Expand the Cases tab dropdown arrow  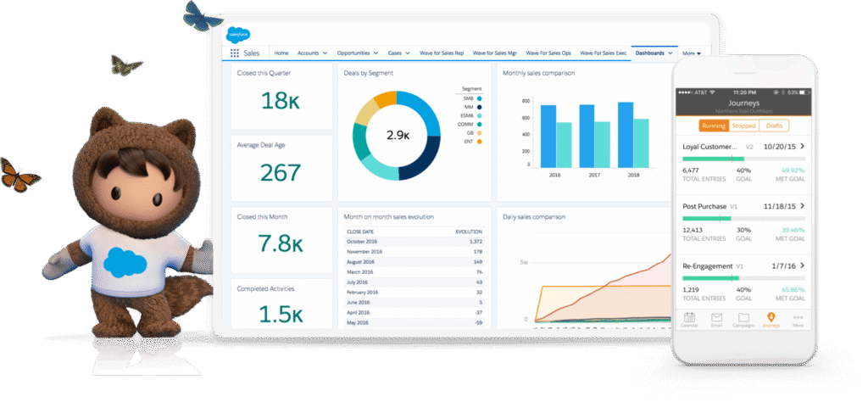point(408,53)
